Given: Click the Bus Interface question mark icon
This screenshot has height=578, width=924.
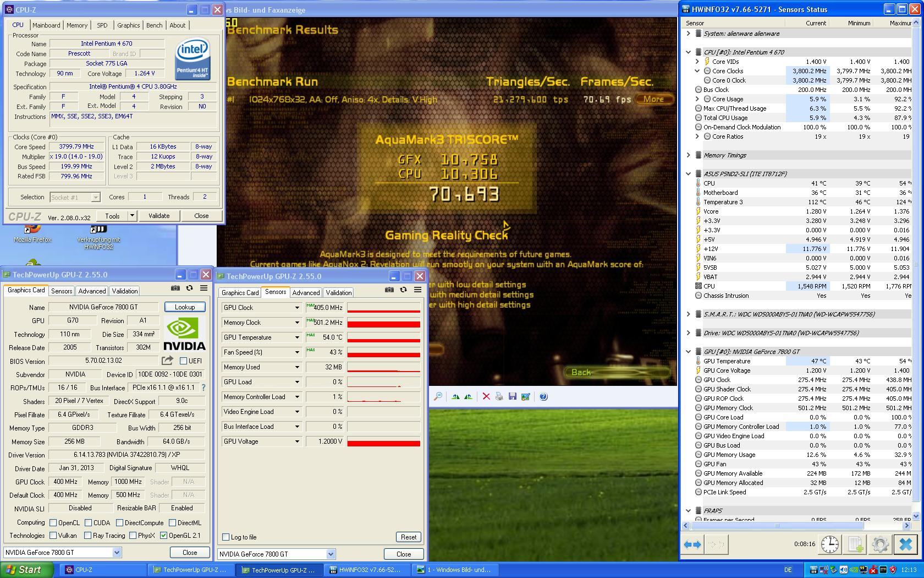Looking at the screenshot, I should pos(203,388).
